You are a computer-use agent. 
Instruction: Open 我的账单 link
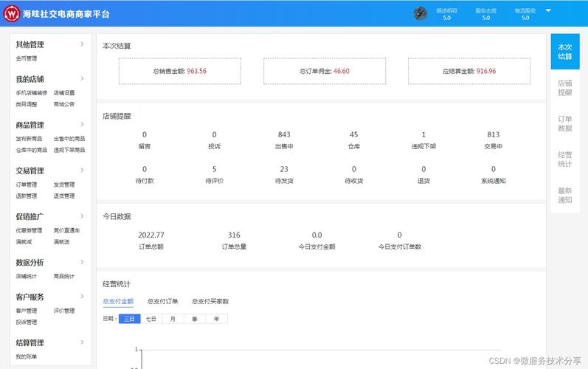[x=27, y=356]
